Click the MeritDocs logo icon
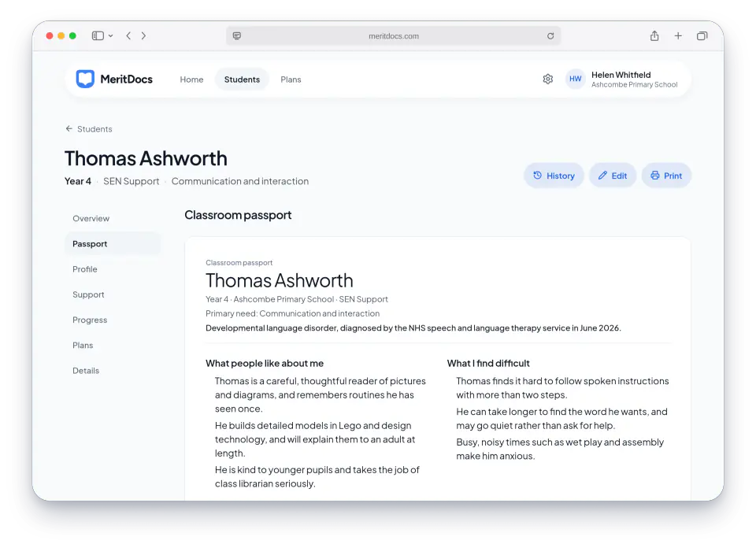 [85, 79]
